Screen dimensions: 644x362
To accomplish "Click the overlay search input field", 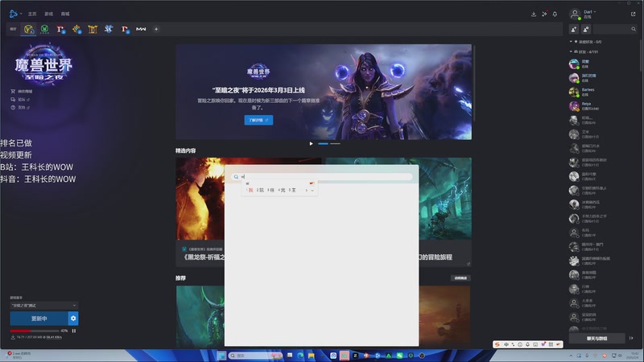I will coord(322,177).
